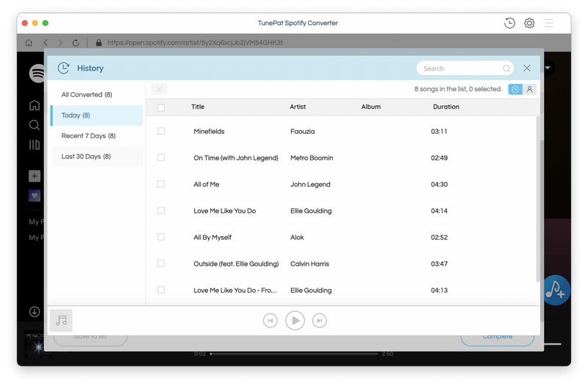Go to browser home icon
The height and width of the screenshot is (387, 588).
[x=29, y=43]
